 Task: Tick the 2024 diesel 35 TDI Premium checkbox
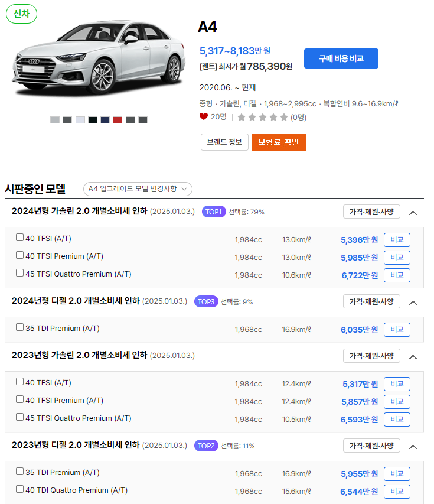point(19,327)
